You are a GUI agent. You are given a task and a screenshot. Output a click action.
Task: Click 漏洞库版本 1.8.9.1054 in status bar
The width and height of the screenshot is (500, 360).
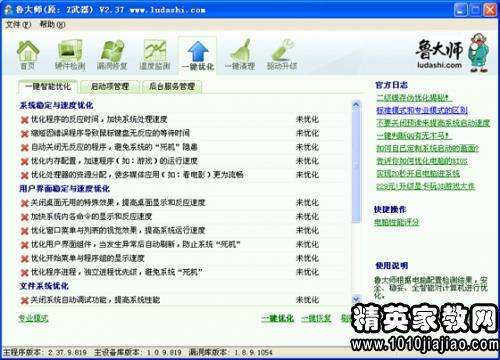click(230, 352)
